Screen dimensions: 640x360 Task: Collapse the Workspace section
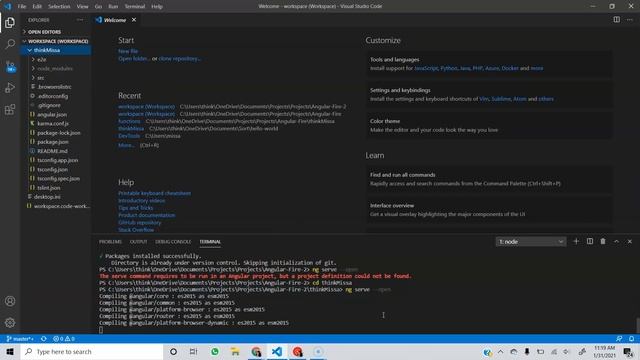[x=56, y=41]
